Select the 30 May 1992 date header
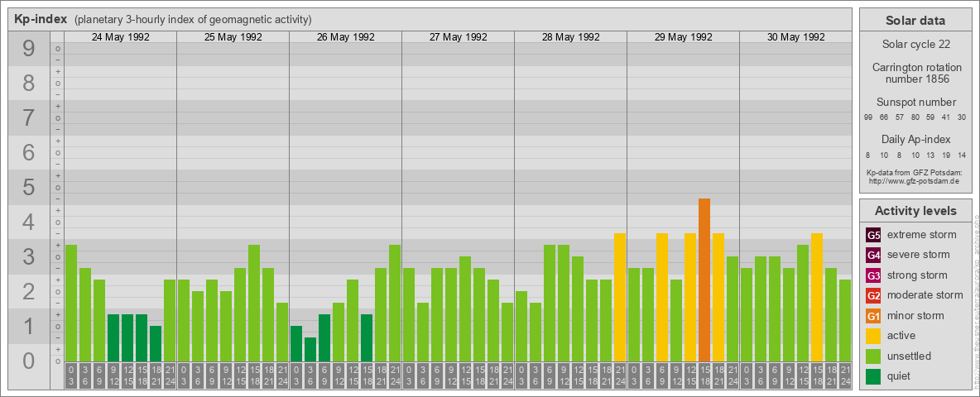The width and height of the screenshot is (980, 397). coord(795,37)
